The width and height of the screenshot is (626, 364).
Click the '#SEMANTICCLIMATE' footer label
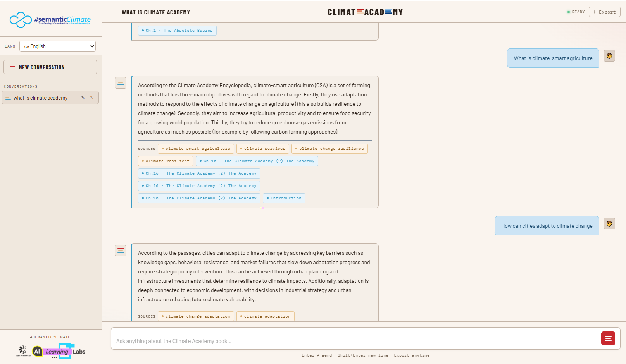[x=50, y=337]
